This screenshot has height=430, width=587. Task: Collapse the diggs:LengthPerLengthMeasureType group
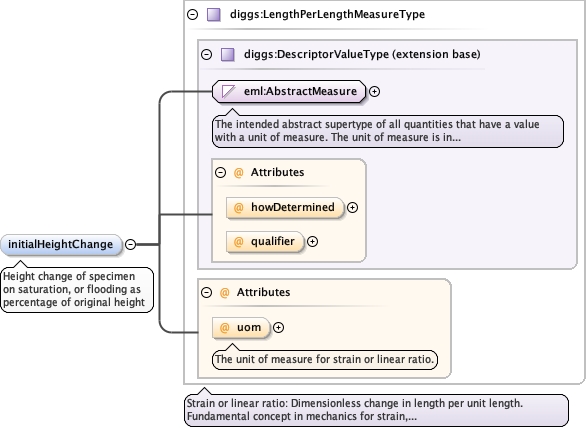point(192,15)
